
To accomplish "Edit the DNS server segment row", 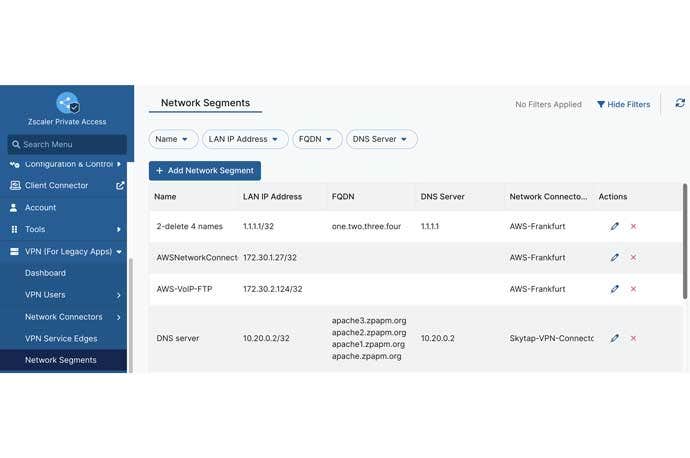I will click(x=615, y=339).
